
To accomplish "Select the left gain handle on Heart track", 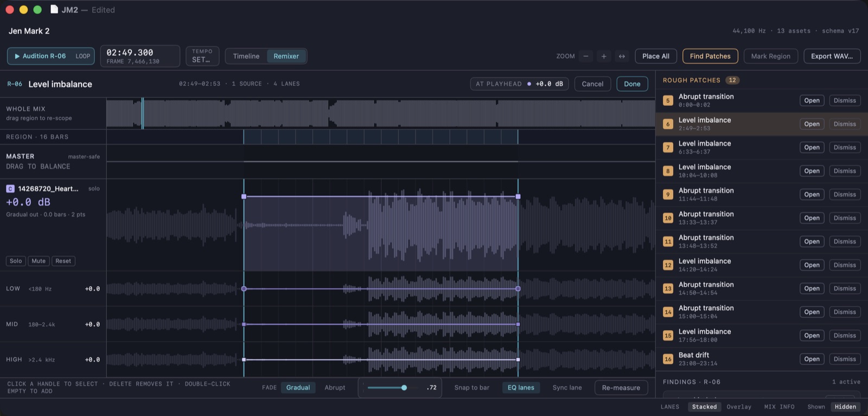I will click(x=244, y=197).
